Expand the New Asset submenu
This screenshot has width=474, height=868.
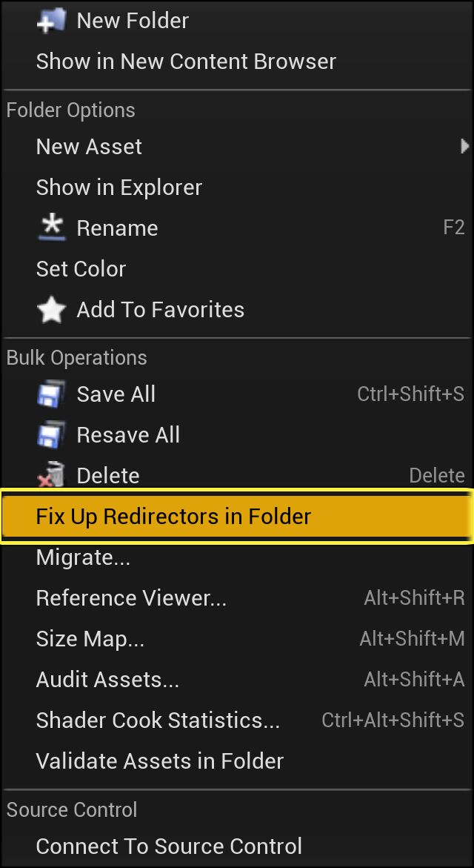[x=89, y=146]
